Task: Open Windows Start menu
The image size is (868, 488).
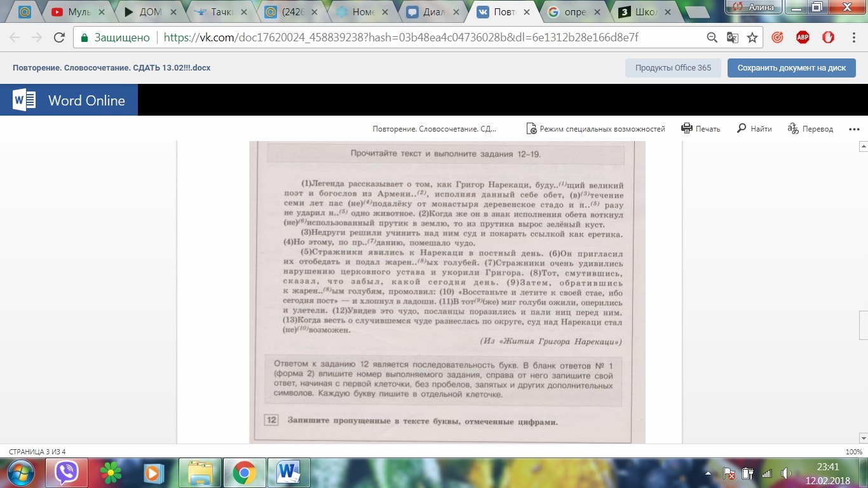Action: 20,473
